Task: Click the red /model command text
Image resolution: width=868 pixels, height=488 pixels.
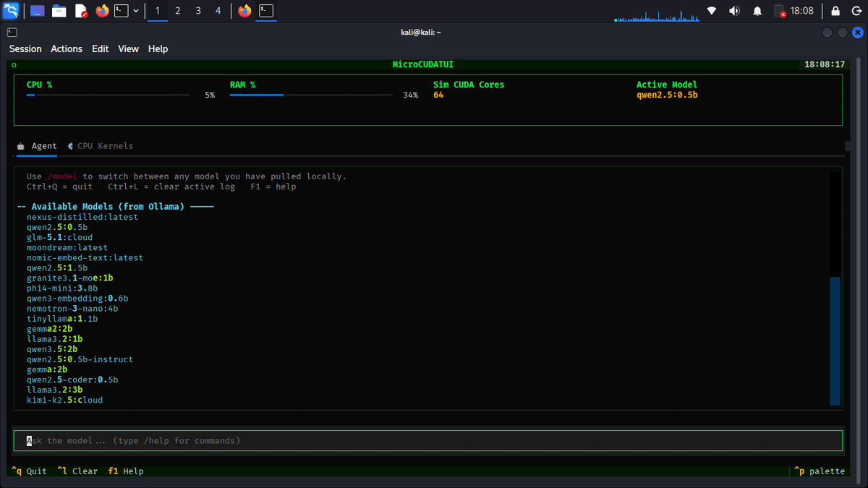Action: pos(62,176)
